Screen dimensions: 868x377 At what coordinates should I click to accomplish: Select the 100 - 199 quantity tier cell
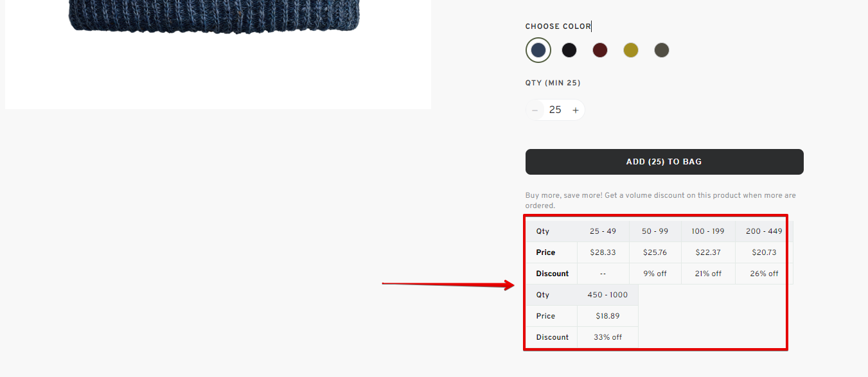[x=708, y=231]
